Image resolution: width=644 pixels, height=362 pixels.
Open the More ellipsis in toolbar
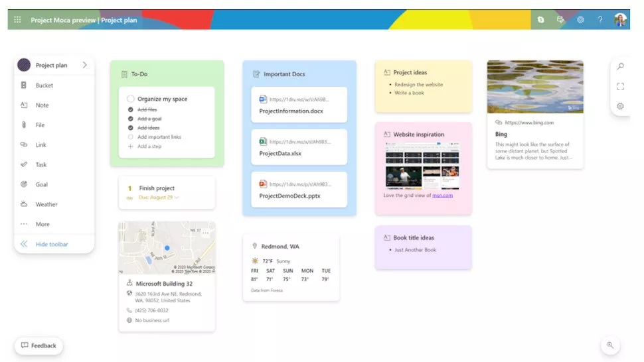(24, 224)
